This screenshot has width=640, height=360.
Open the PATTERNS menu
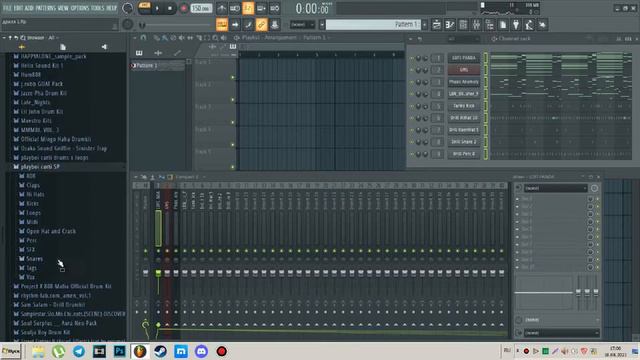click(x=45, y=8)
